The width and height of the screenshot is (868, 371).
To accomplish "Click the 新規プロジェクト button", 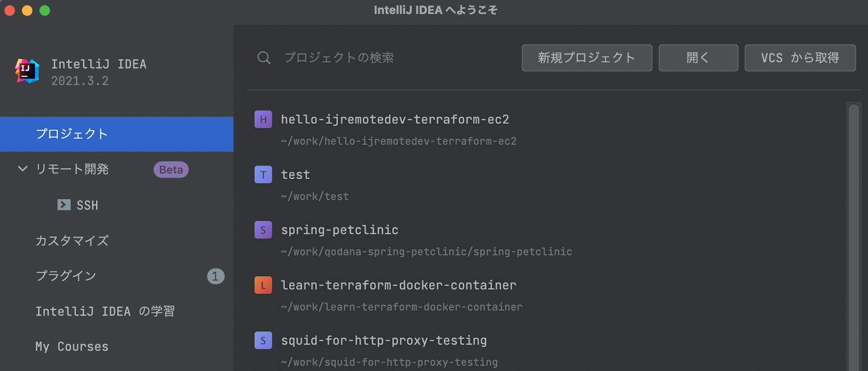I will (x=587, y=58).
